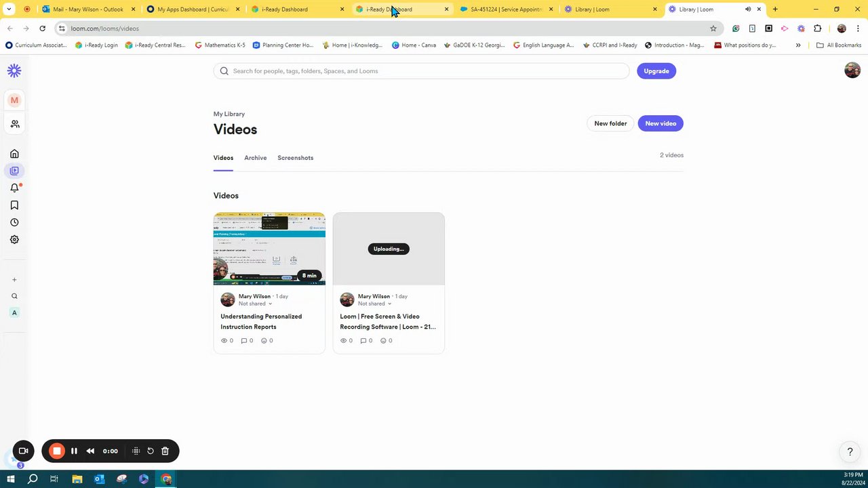Click the rewind button on recording controls
Image resolution: width=868 pixels, height=488 pixels.
coord(90,451)
